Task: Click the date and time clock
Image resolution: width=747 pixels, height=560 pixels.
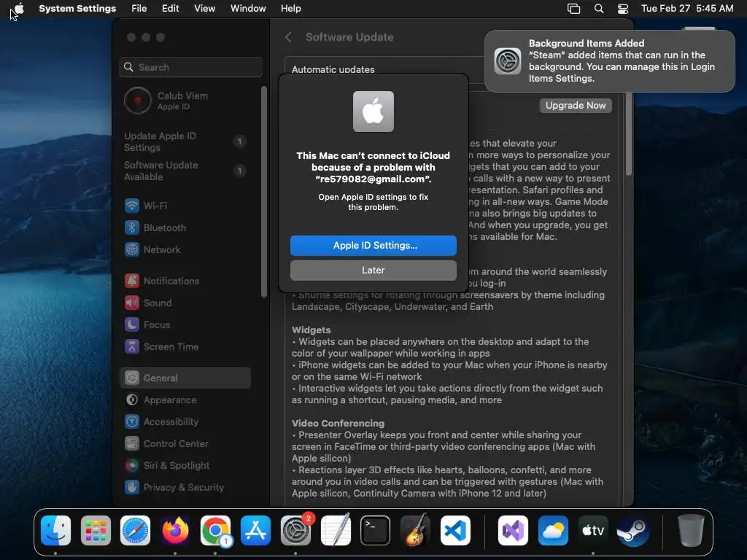Action: tap(687, 8)
